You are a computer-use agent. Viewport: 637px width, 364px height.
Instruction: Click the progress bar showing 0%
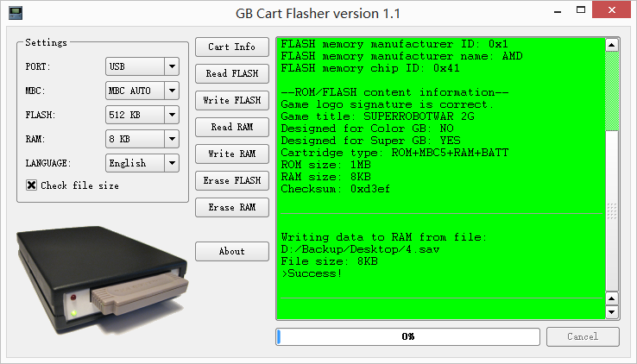pyautogui.click(x=407, y=336)
